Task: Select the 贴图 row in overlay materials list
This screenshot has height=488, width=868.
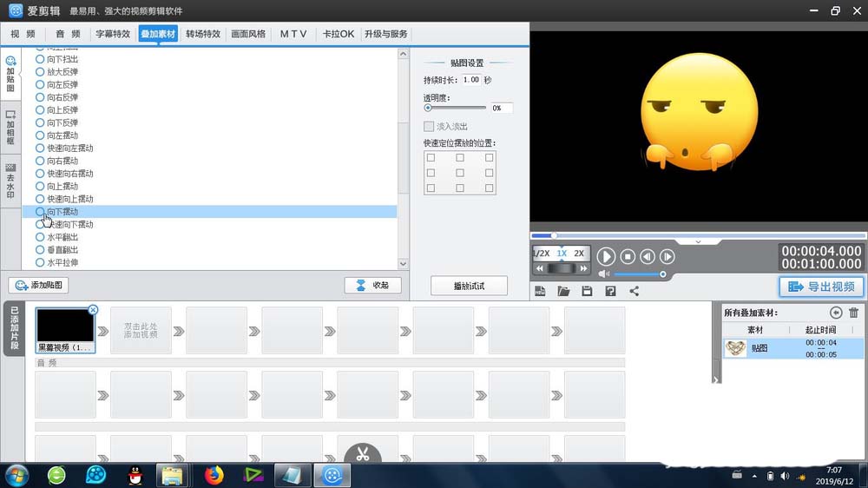Action: (793, 348)
